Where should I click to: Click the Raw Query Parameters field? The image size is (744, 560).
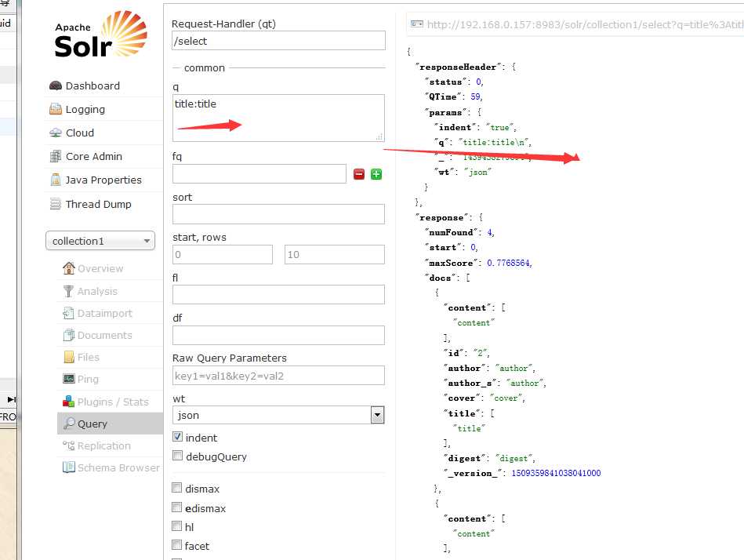click(278, 376)
